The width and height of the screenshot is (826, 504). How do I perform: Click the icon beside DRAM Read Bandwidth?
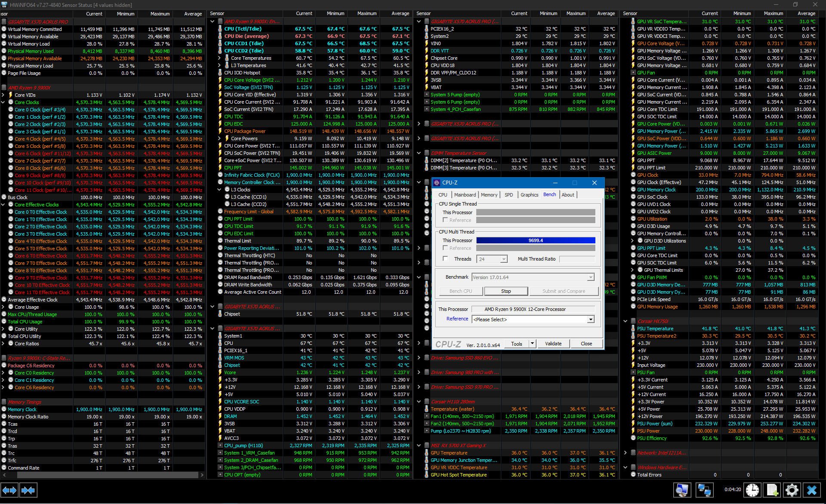[220, 277]
